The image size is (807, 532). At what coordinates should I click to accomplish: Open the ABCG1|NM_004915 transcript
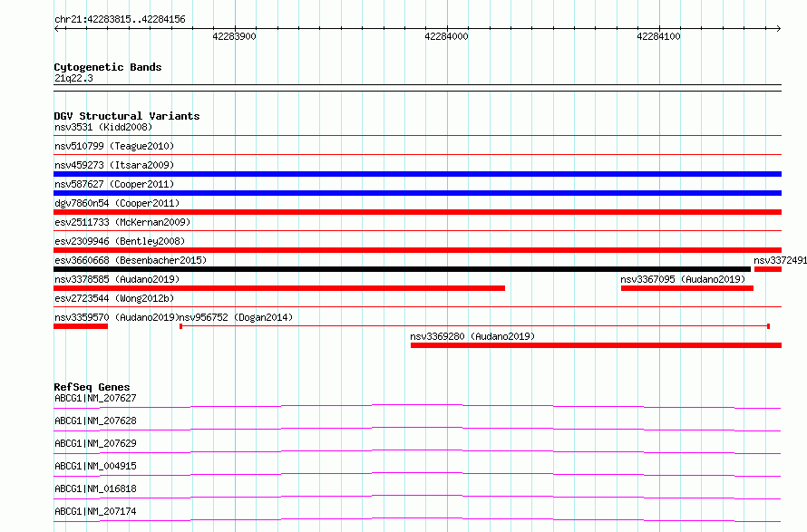coord(417,474)
